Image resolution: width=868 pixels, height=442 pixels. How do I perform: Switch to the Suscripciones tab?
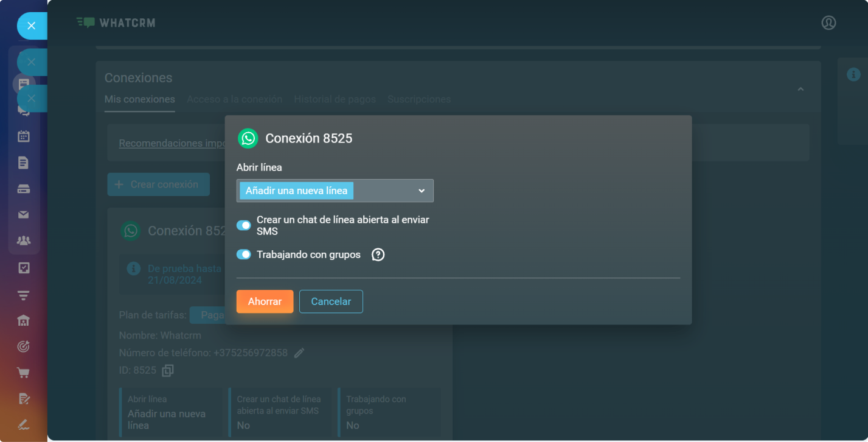(419, 99)
